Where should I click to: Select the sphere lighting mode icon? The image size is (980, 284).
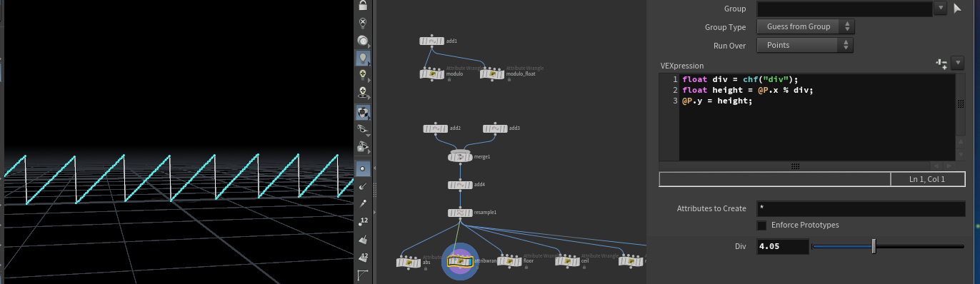click(363, 41)
